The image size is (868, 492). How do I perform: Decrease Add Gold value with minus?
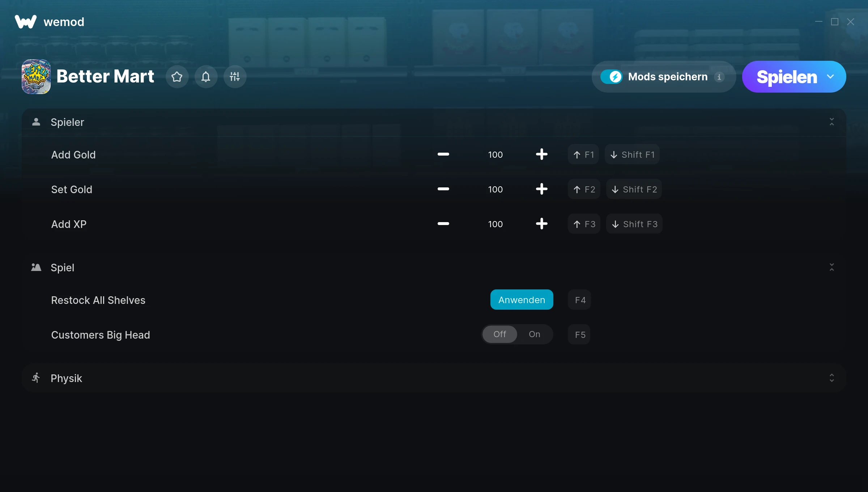443,154
